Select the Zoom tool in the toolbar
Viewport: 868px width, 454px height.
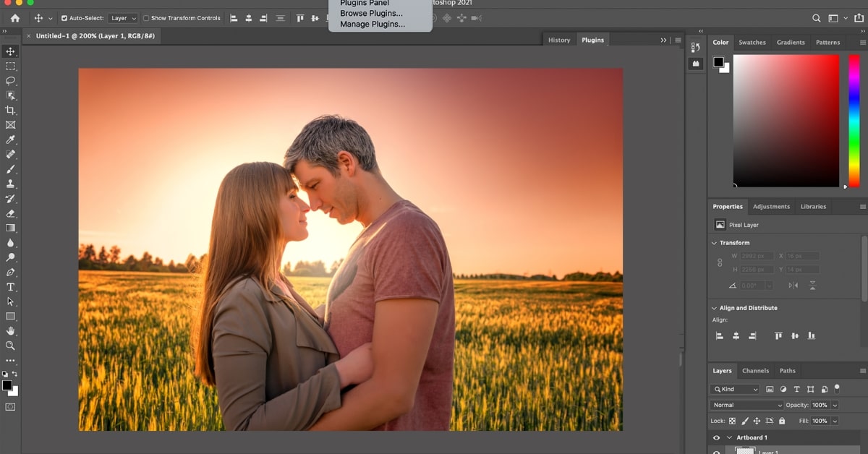(10, 346)
